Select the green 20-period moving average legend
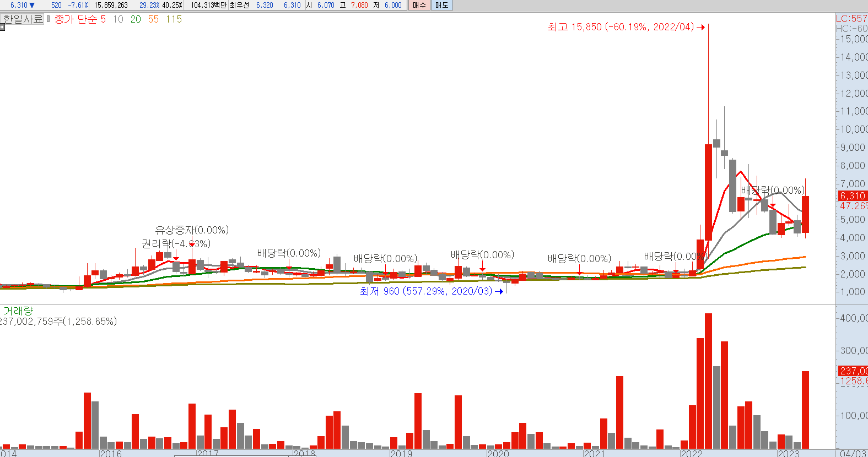Viewport: 868px width, 457px height. point(136,19)
